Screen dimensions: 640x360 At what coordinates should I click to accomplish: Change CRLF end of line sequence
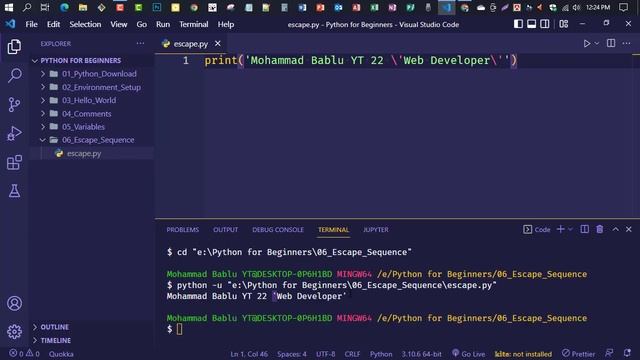click(352, 354)
